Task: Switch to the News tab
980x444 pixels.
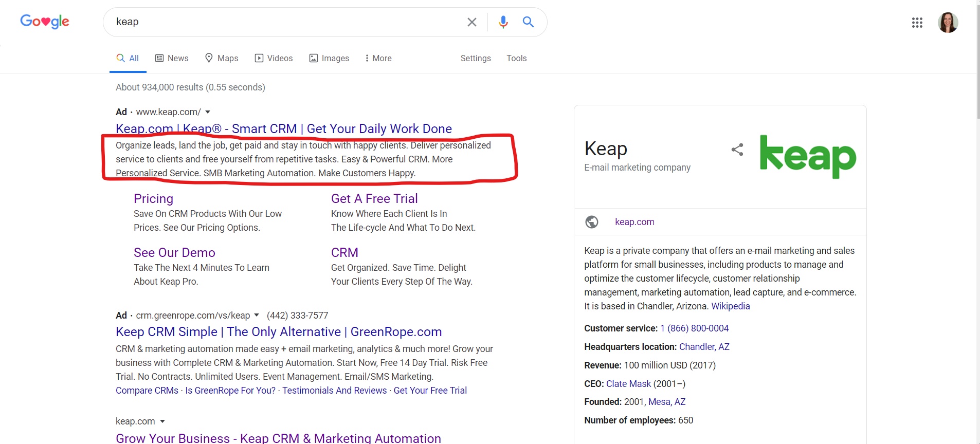Action: 172,58
